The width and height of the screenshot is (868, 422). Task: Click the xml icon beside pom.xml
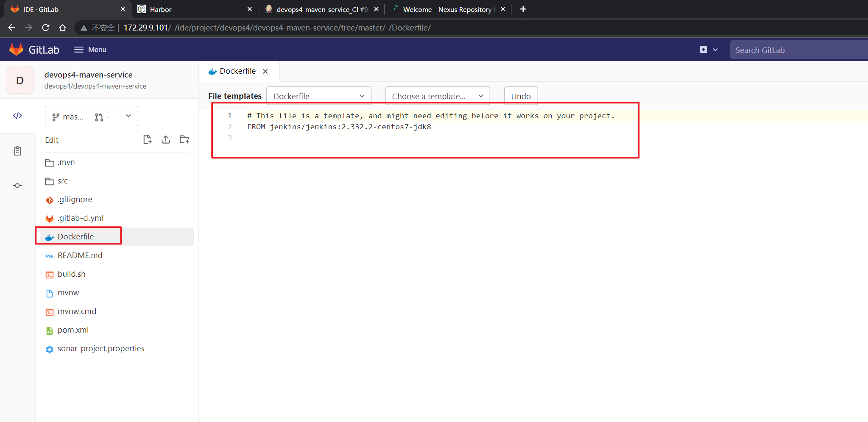50,330
